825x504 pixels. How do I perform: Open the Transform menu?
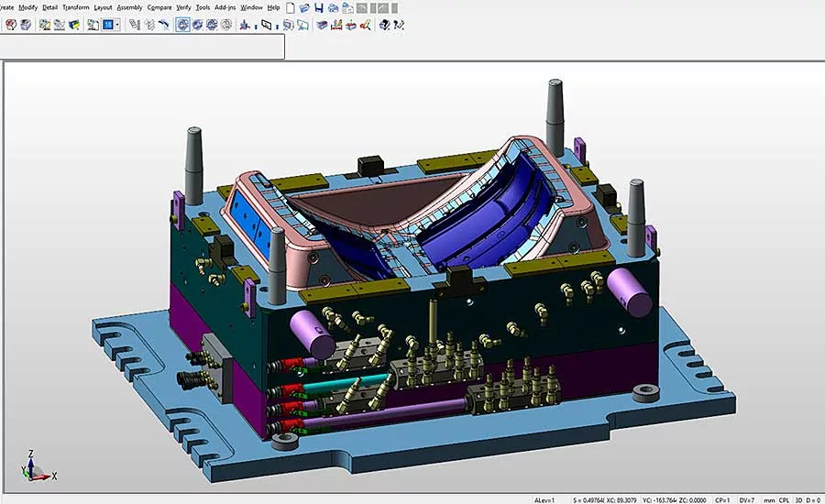[76, 7]
